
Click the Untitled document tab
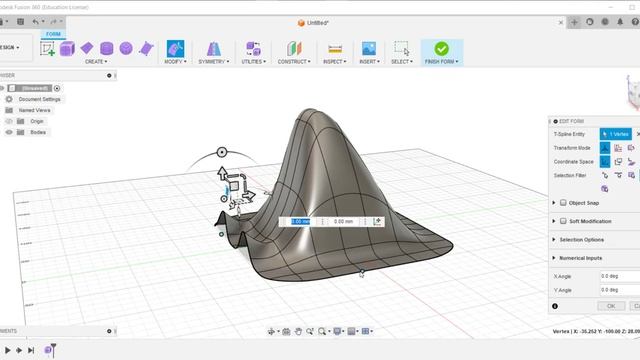coord(313,23)
